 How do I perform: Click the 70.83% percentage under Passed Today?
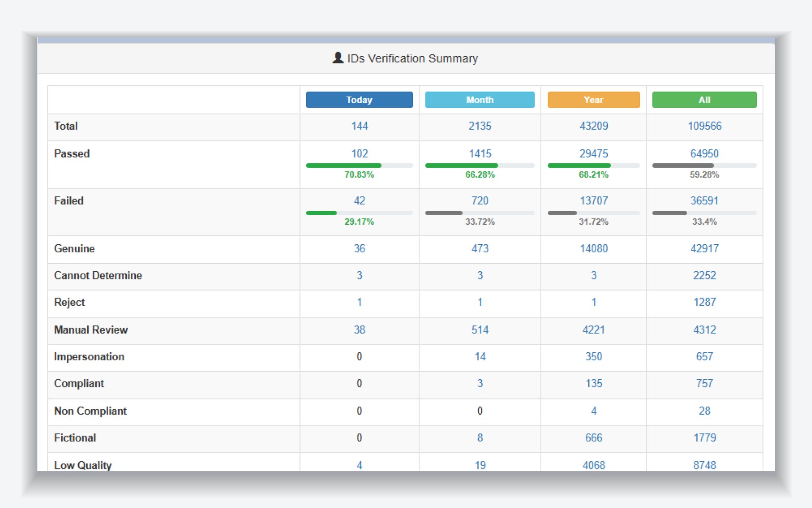pos(359,175)
